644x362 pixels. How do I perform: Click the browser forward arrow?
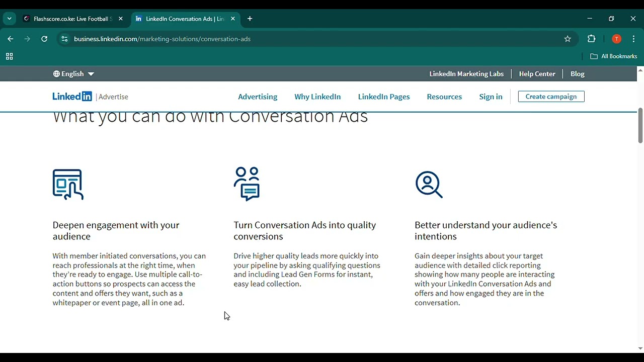[x=27, y=39]
